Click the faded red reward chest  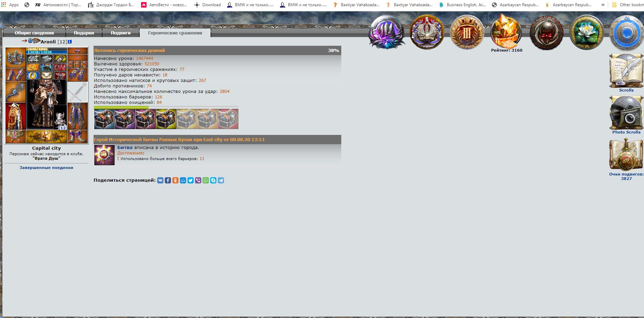(x=228, y=119)
